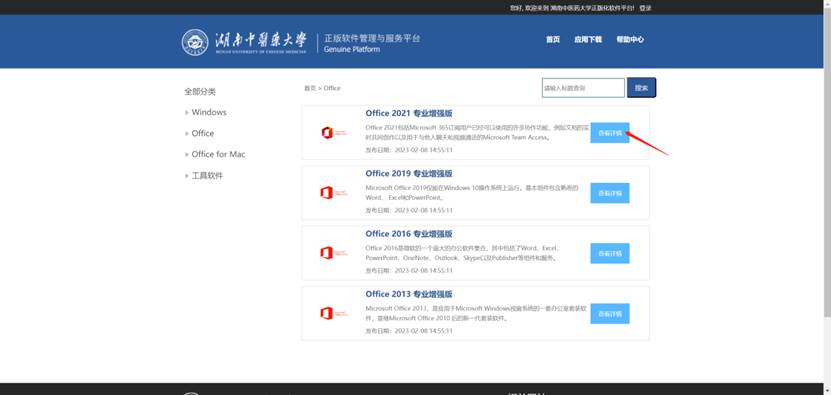Screen dimensions: 831x395
Task: View details for Office 2019 专业增强版
Action: [610, 193]
